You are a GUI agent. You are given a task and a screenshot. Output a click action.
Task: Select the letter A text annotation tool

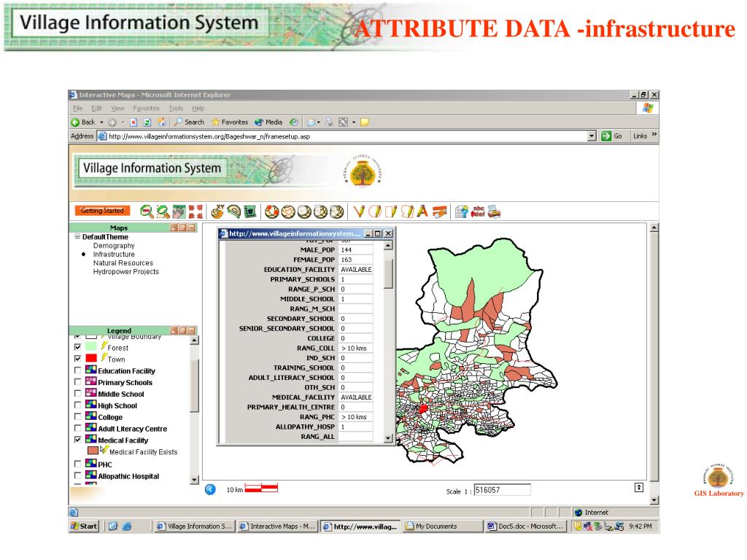422,211
